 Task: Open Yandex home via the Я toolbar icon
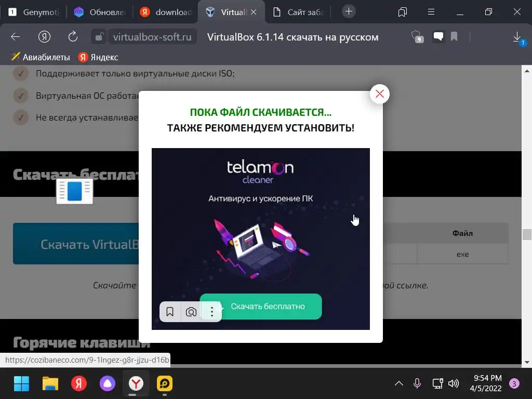pos(44,37)
